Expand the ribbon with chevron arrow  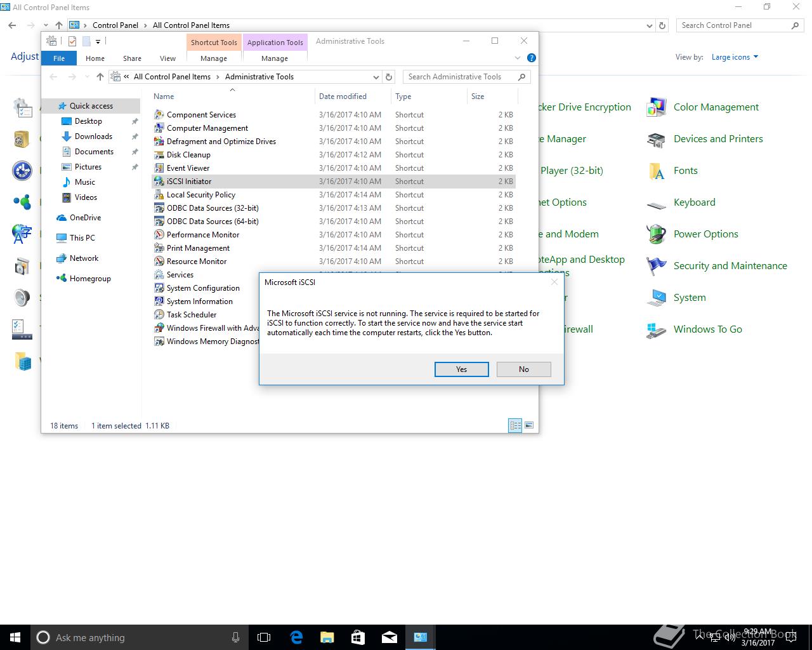[518, 58]
